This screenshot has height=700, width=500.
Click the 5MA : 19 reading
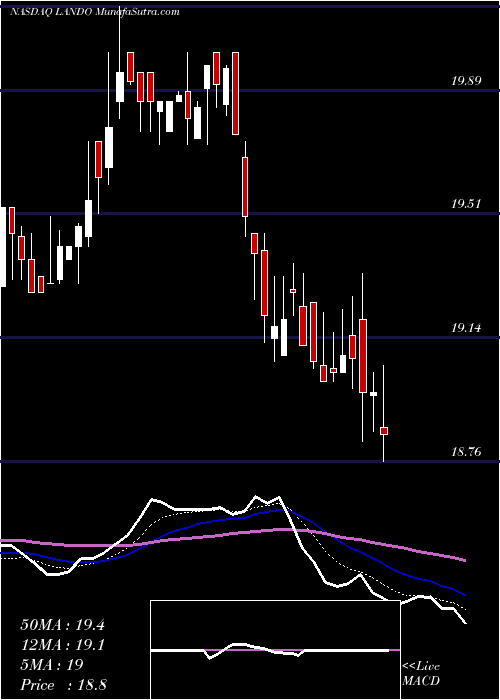52,665
